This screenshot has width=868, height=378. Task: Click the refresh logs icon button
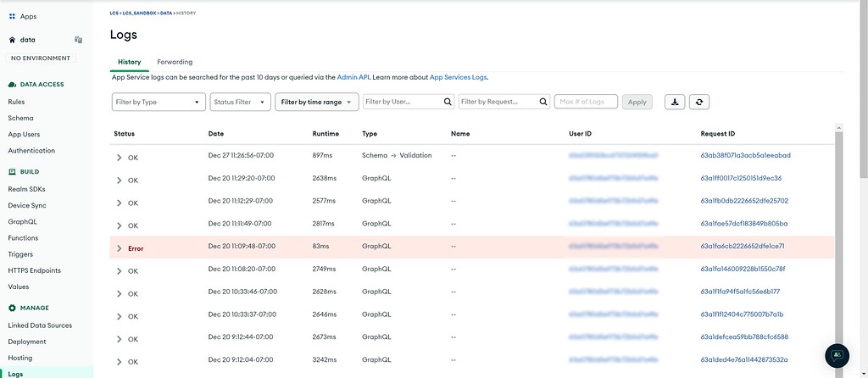coord(698,102)
